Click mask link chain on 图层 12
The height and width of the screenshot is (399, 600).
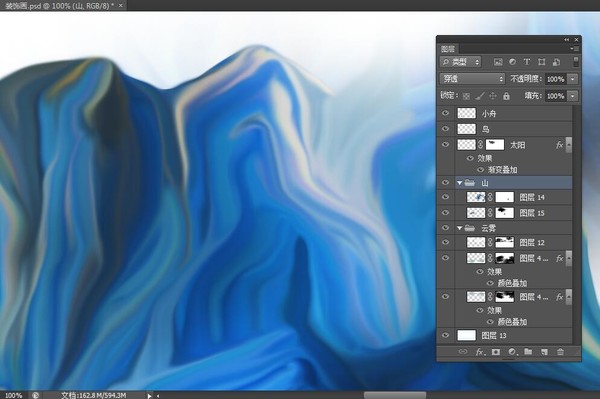click(x=490, y=243)
